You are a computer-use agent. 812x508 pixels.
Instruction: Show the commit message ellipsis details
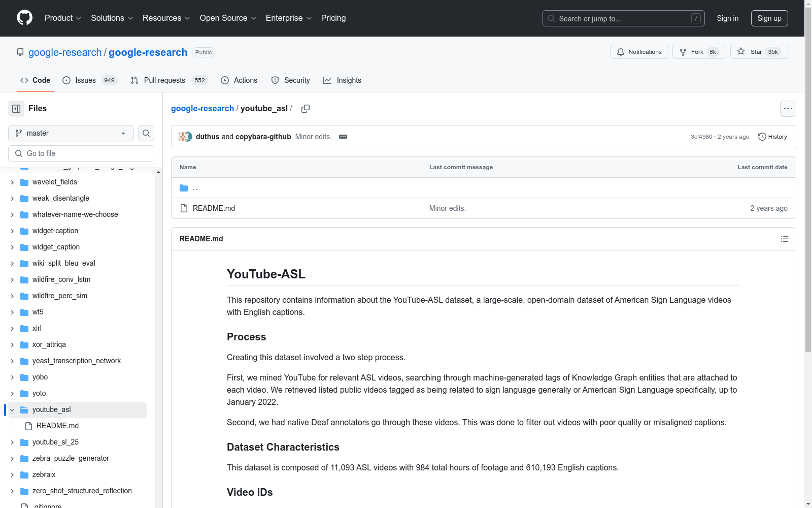point(343,137)
